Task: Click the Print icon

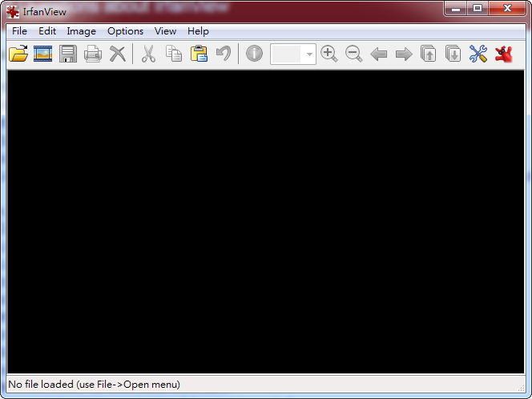Action: [x=93, y=54]
